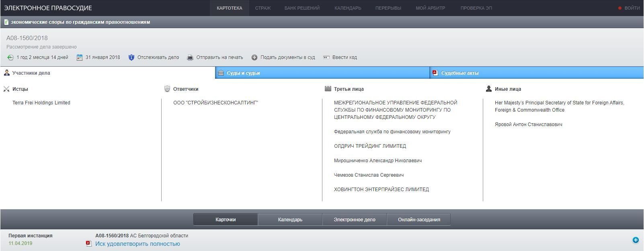Image resolution: width=644 pixels, height=251 pixels.
Task: Click the plus icon for Подать документы в суд
Action: [254, 57]
